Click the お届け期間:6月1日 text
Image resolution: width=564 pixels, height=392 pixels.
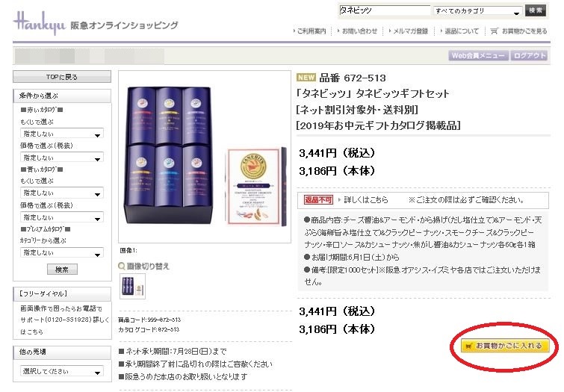pos(352,257)
